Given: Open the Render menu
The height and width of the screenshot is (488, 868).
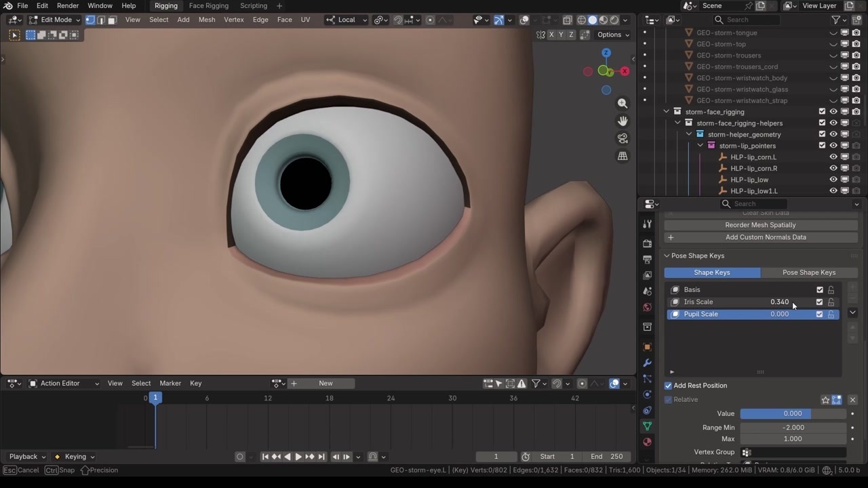Looking at the screenshot, I should [68, 6].
